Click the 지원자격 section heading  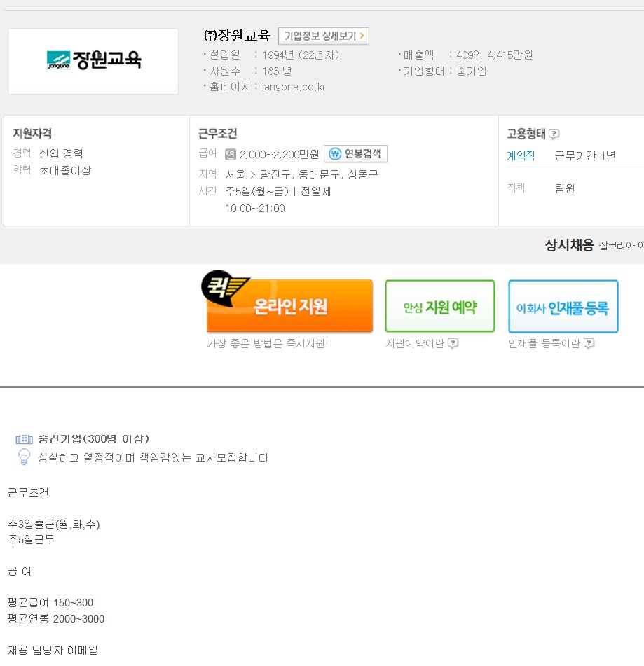click(x=32, y=133)
